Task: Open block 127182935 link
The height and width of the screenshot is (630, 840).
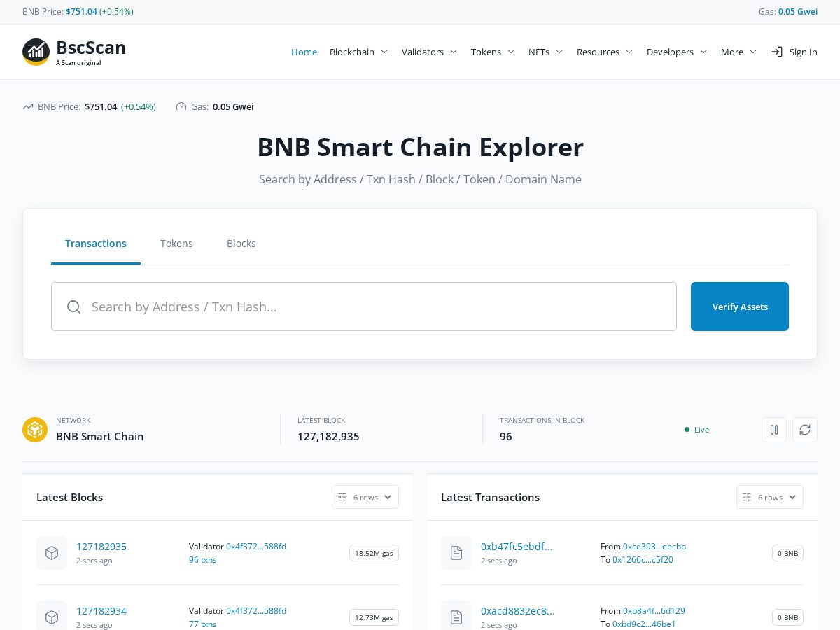Action: tap(101, 547)
